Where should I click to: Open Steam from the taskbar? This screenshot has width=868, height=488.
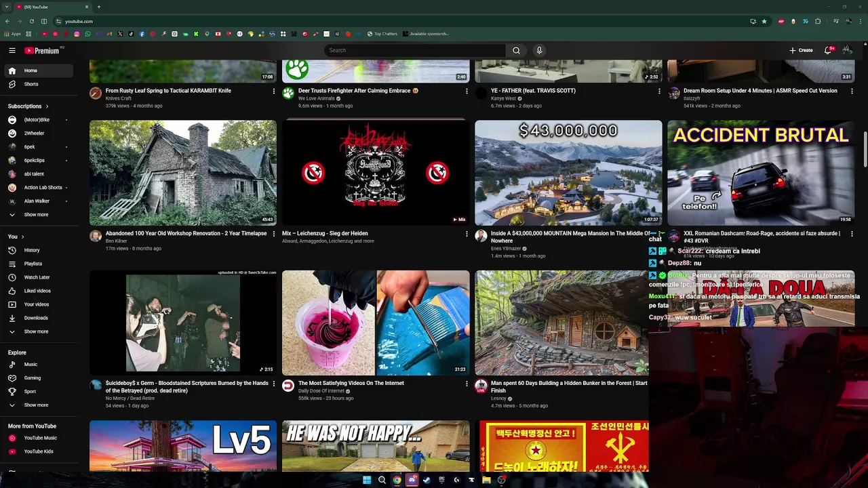[427, 480]
